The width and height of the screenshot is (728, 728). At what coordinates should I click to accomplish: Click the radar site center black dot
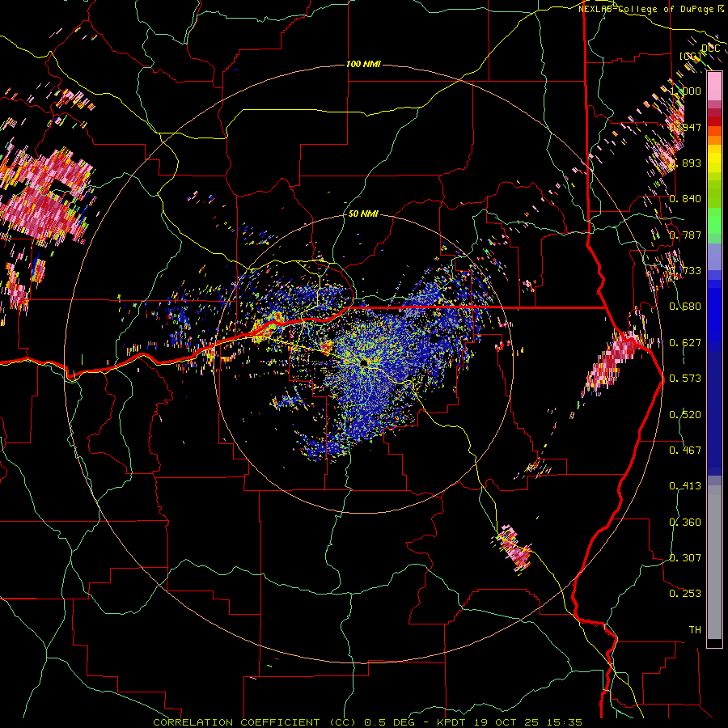(365, 362)
